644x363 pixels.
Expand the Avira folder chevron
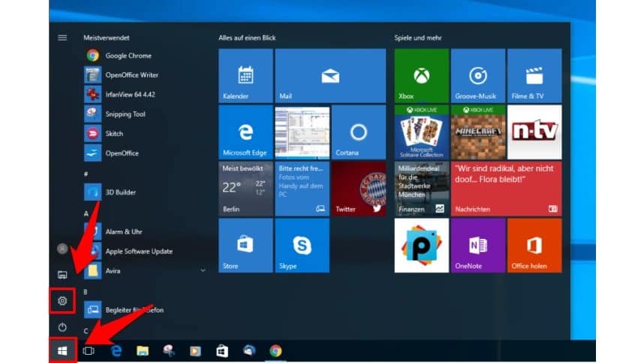coord(203,271)
